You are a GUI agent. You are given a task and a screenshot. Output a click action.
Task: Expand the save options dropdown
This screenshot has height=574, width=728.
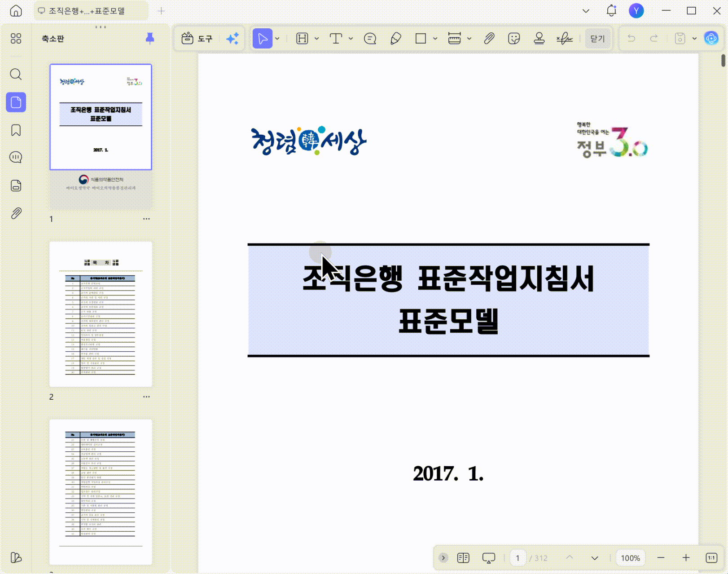pos(695,39)
